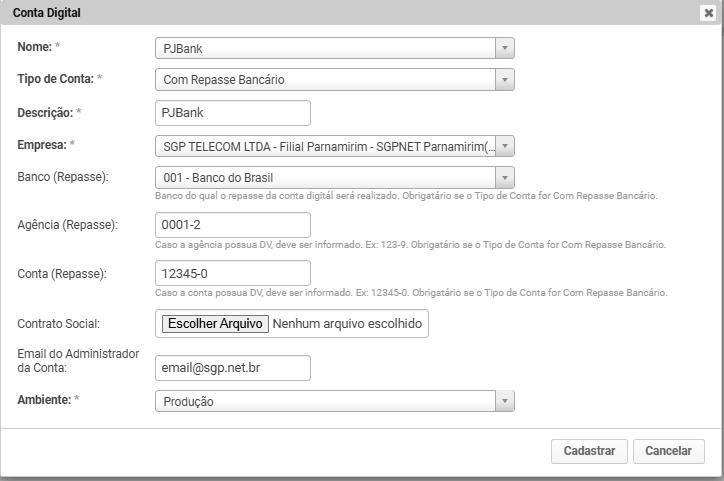Viewport: 724px width, 481px height.
Task: Click the 'Nenhum arquivo escolhido' file text
Action: pyautogui.click(x=348, y=324)
